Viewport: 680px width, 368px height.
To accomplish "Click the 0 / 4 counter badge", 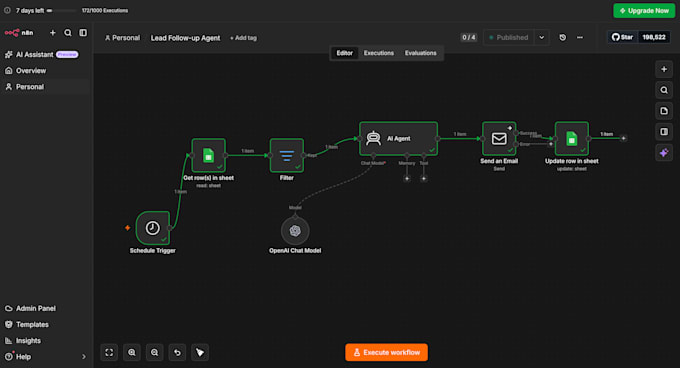I will 468,38.
